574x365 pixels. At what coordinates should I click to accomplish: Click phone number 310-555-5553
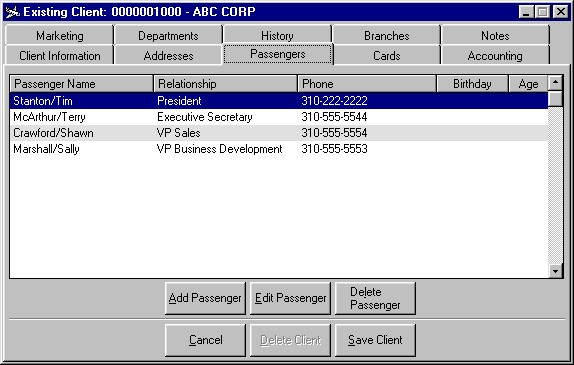pyautogui.click(x=334, y=149)
